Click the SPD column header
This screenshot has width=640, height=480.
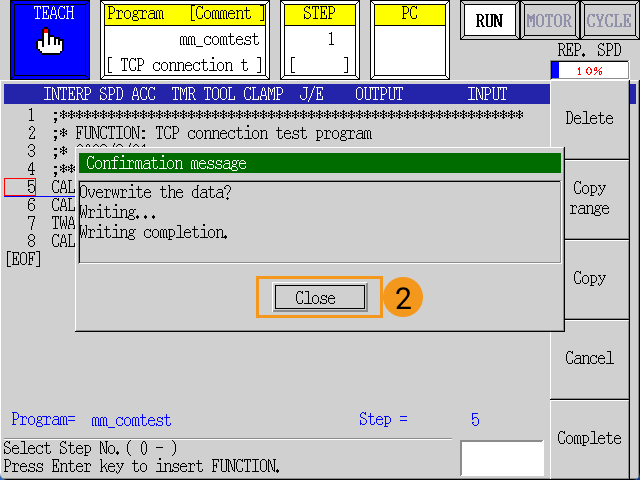111,94
